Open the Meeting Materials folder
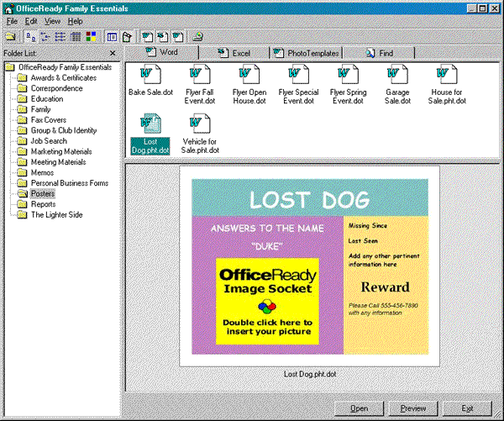 (x=52, y=162)
